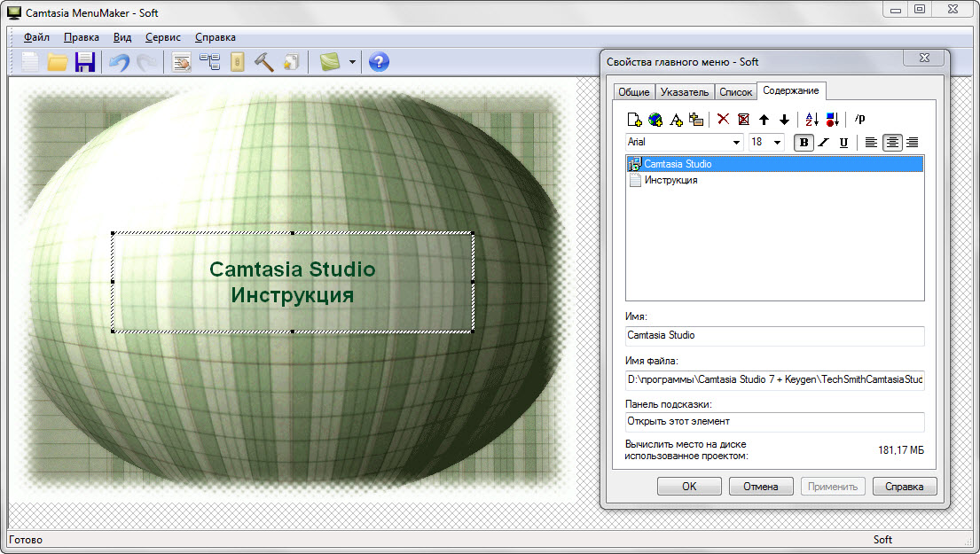
Task: Toggle Italic formatting in the dialog
Action: [824, 143]
